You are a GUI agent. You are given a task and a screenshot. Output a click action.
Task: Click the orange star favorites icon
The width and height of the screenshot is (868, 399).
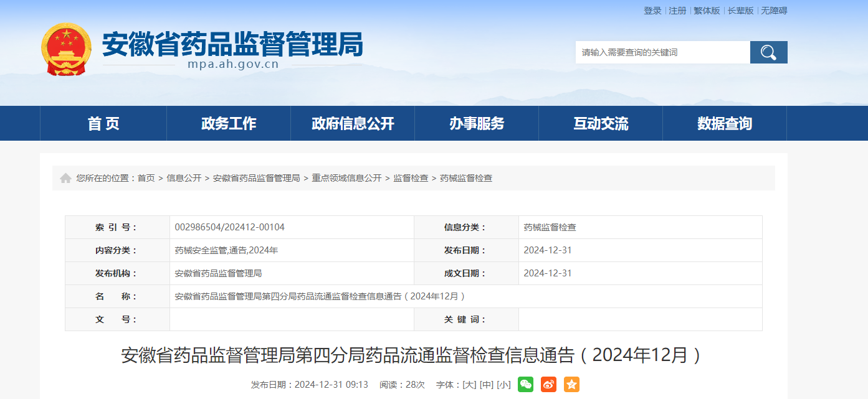point(571,385)
